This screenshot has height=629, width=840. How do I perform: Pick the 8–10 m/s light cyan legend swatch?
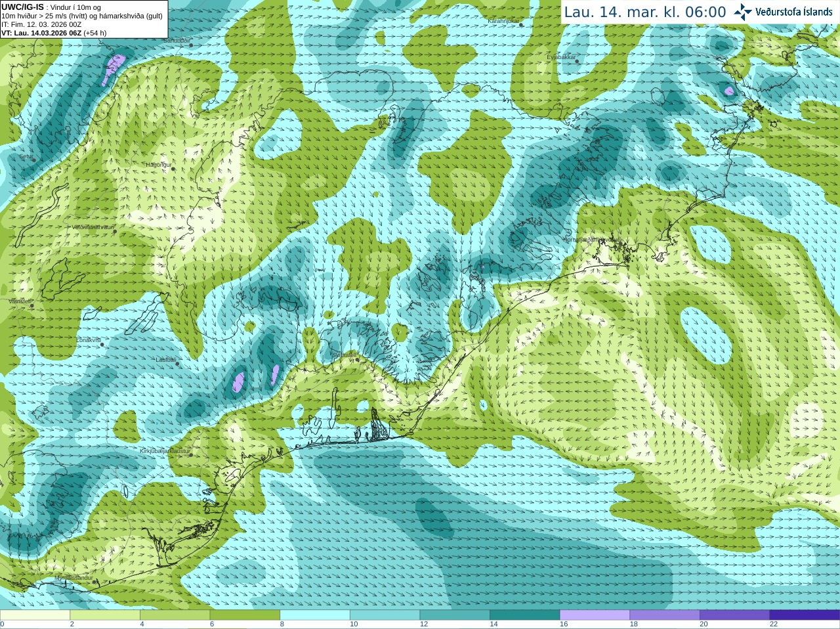tap(315, 615)
